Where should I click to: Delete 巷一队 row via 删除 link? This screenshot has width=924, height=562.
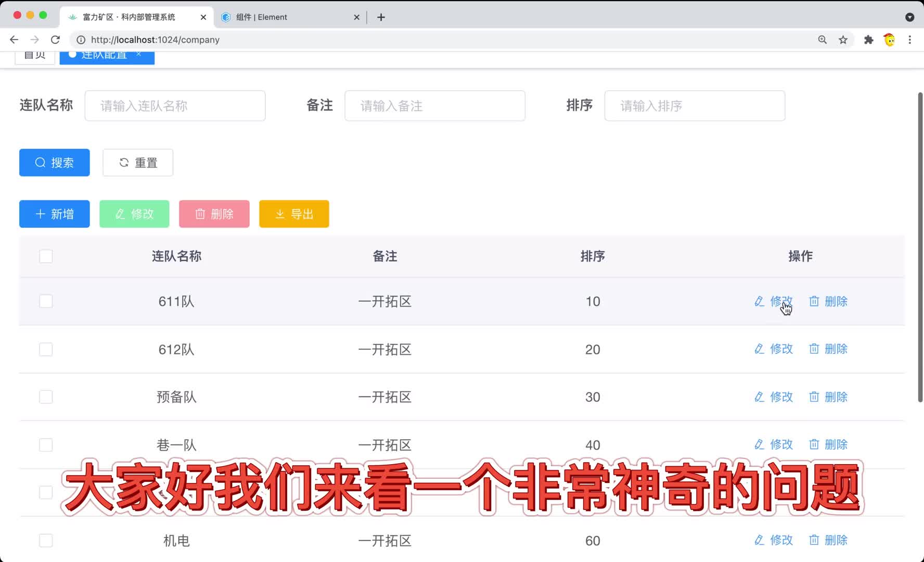(x=828, y=444)
